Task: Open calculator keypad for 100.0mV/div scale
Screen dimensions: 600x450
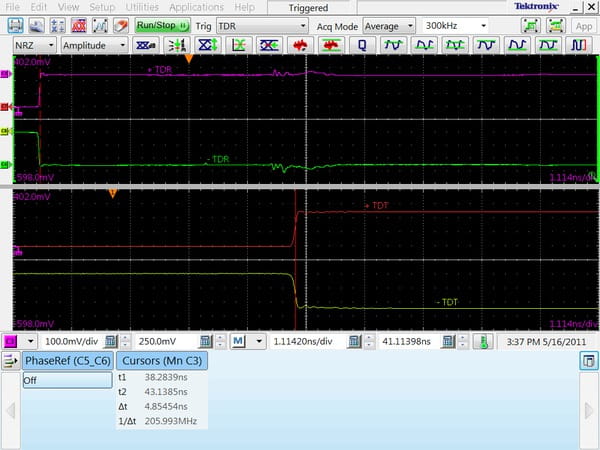Action: pos(111,341)
